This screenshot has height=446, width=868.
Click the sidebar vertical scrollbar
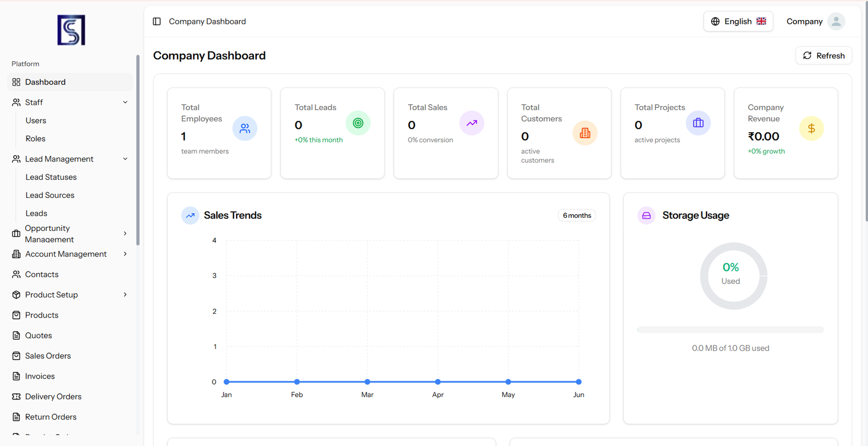pos(138,150)
